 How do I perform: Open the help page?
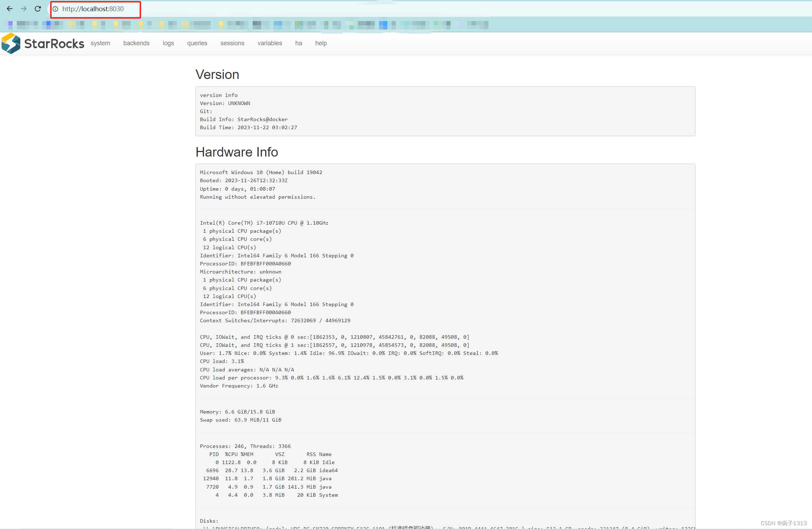(x=321, y=43)
